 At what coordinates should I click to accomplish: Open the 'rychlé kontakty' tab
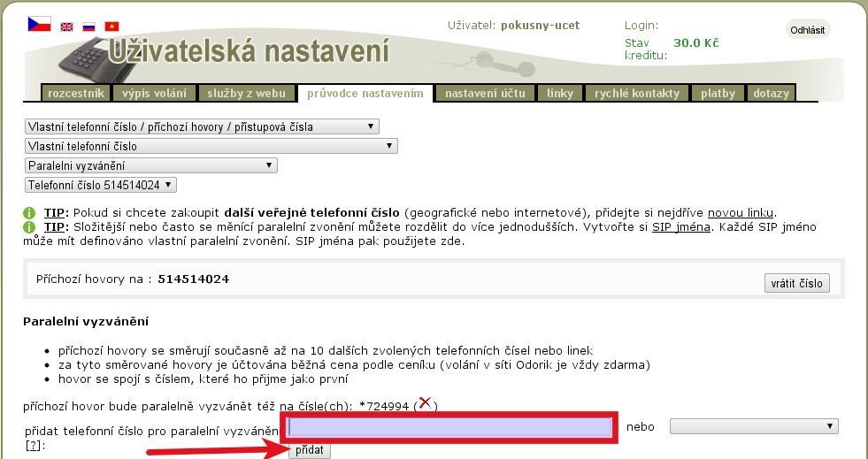(x=637, y=93)
